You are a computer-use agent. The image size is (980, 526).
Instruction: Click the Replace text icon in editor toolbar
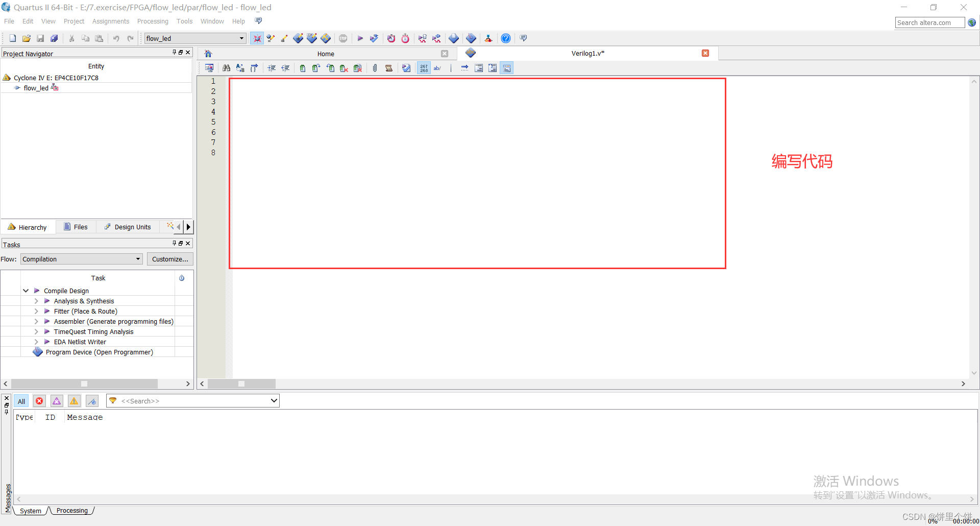point(240,68)
